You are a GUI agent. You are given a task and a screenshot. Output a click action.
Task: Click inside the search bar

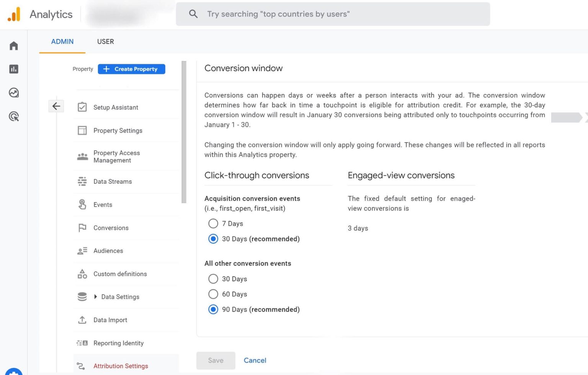333,14
